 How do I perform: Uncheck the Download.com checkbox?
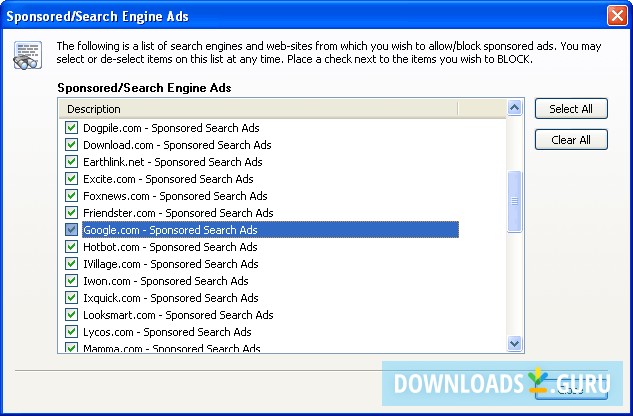71,145
